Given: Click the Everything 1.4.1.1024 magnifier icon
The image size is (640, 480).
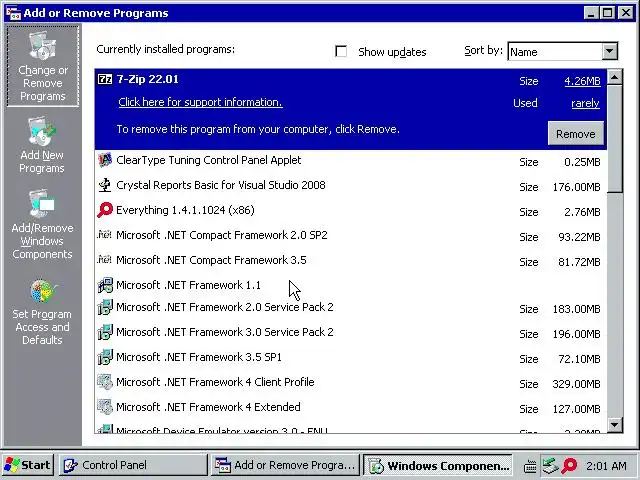Looking at the screenshot, I should click(105, 210).
